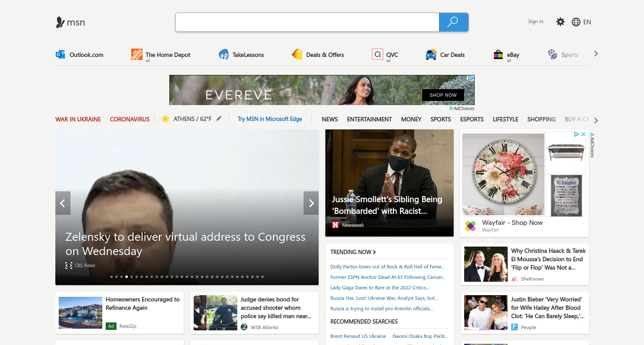Expand the shortcuts row with right chevron
This screenshot has height=345, width=644.
596,54
